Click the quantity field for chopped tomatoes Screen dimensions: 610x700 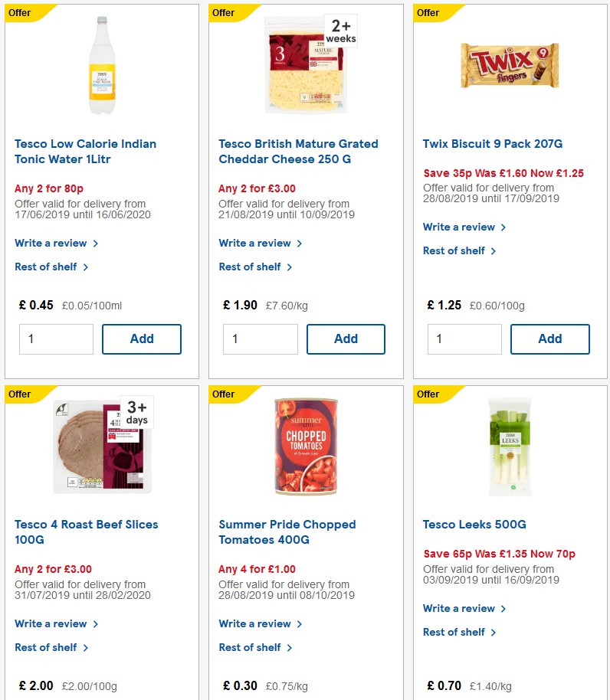pos(260,697)
